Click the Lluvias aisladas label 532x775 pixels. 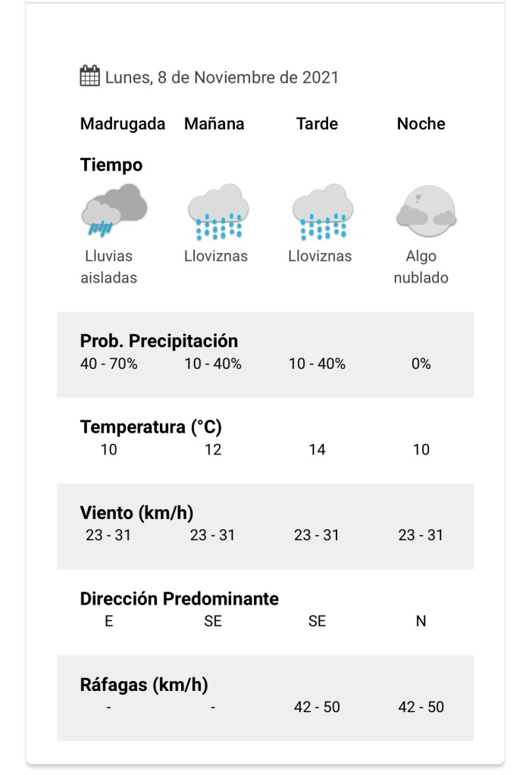point(109,267)
